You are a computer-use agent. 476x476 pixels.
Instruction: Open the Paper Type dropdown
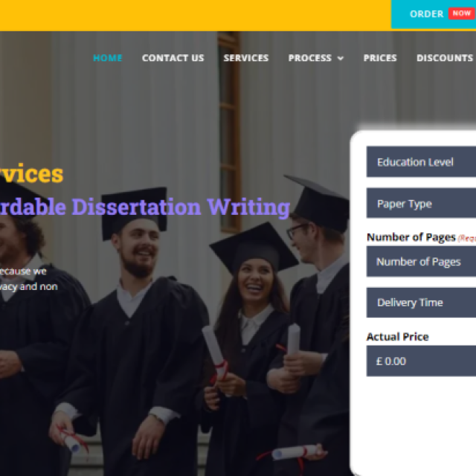click(422, 203)
